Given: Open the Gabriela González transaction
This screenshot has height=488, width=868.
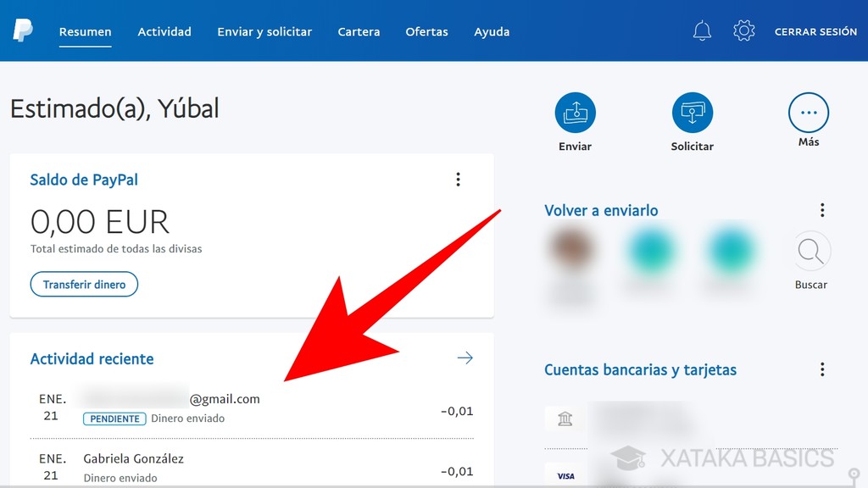Looking at the screenshot, I should coord(252,468).
